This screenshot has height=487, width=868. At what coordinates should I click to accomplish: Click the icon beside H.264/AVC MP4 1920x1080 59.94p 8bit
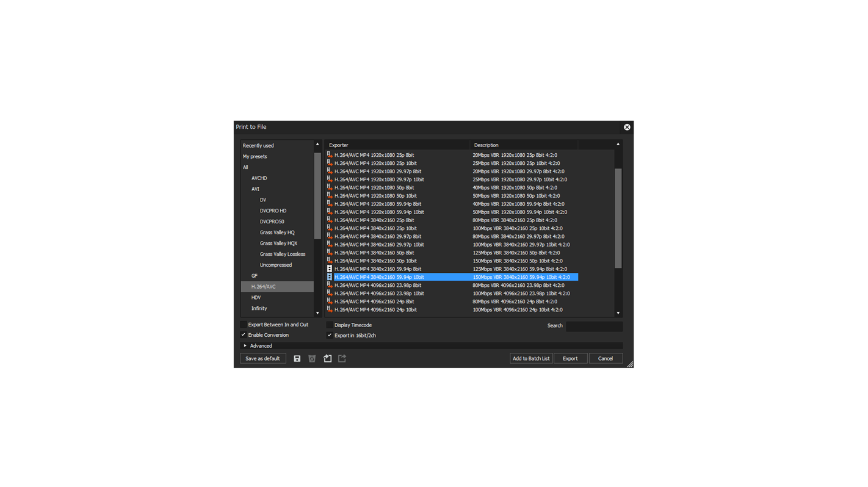coord(330,204)
